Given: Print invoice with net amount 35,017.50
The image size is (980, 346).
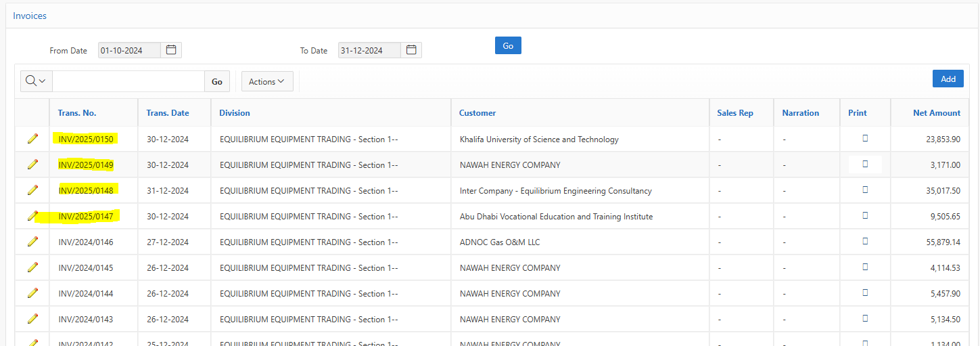Looking at the screenshot, I should (x=865, y=190).
